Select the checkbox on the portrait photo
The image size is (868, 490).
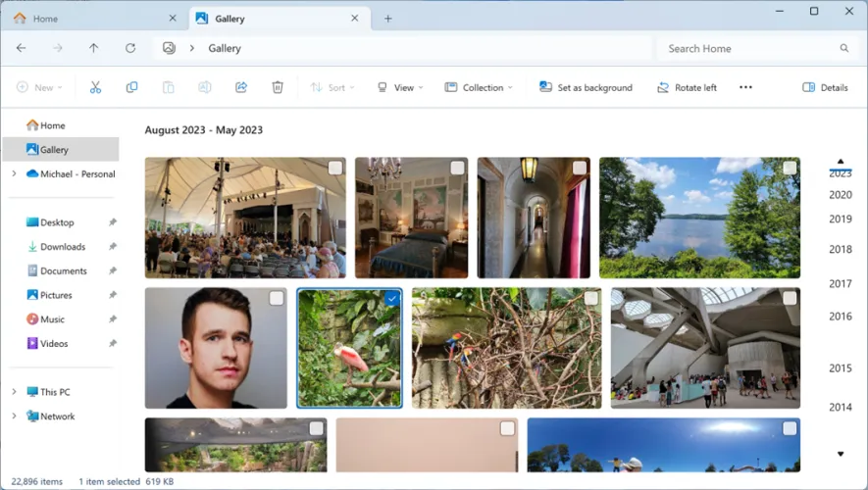[277, 298]
